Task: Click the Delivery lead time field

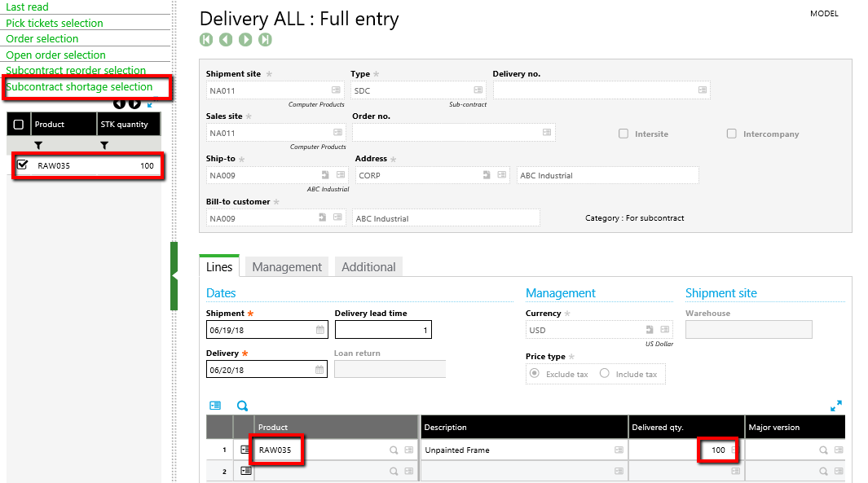Action: coord(383,330)
